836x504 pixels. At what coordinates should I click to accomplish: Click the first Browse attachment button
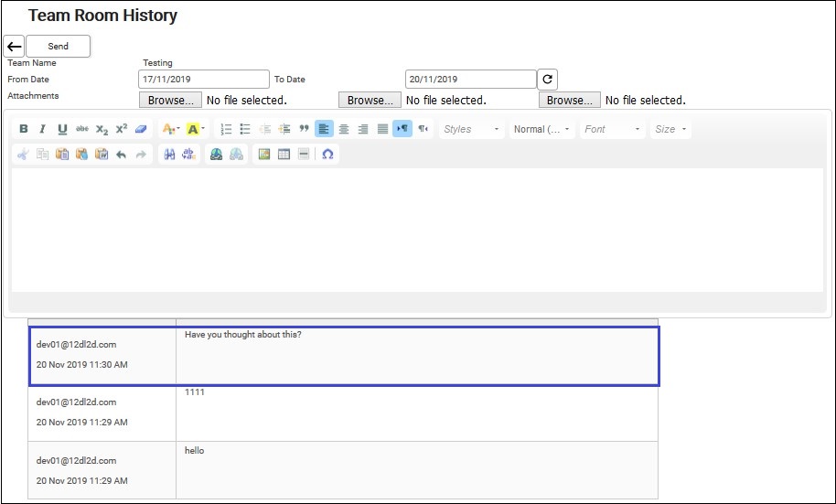point(170,100)
